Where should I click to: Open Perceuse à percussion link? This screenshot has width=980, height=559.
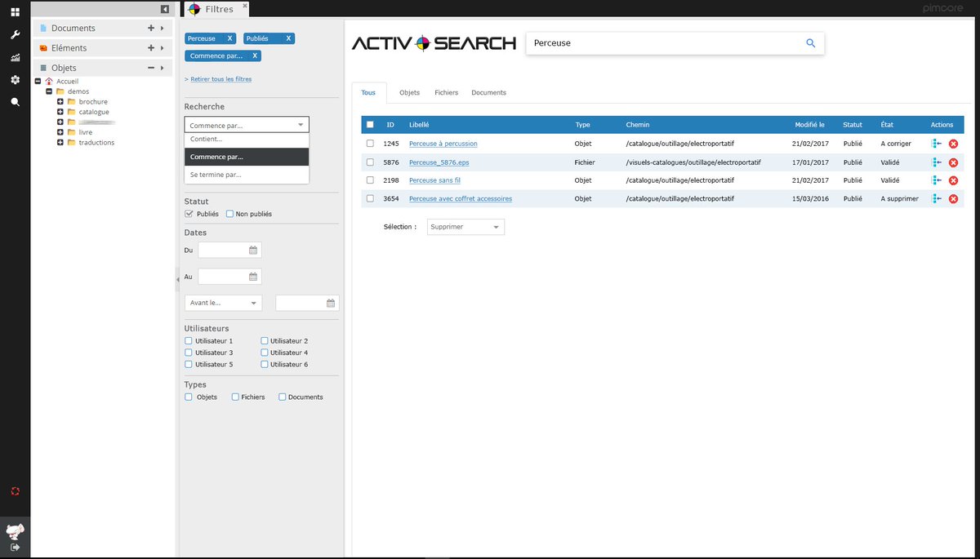coord(443,144)
